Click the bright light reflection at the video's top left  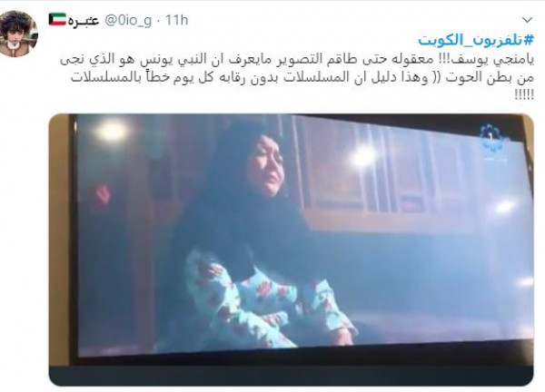point(111,132)
